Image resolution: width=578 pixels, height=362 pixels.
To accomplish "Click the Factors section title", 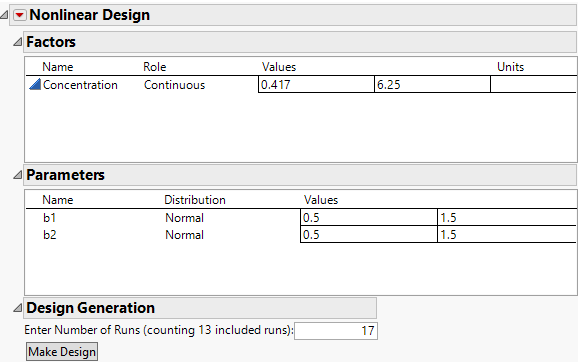I will [51, 42].
